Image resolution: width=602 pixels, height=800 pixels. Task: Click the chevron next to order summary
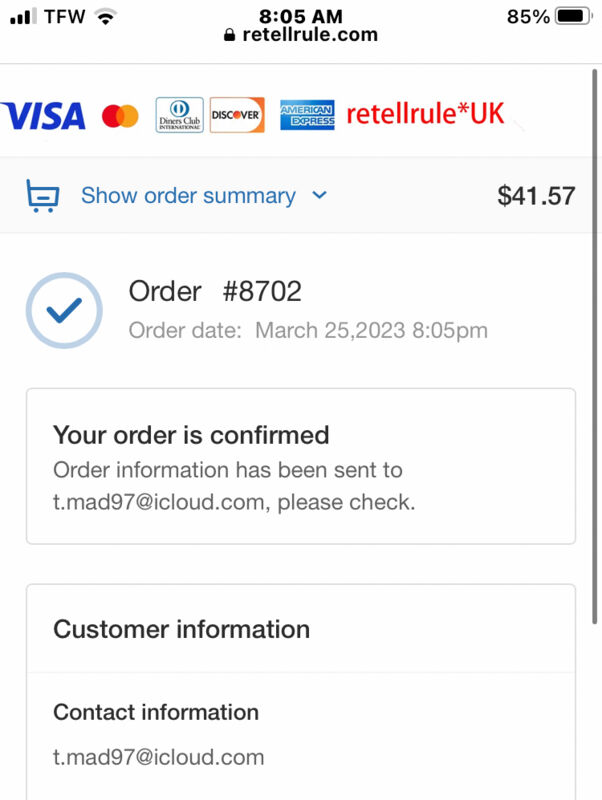click(319, 195)
